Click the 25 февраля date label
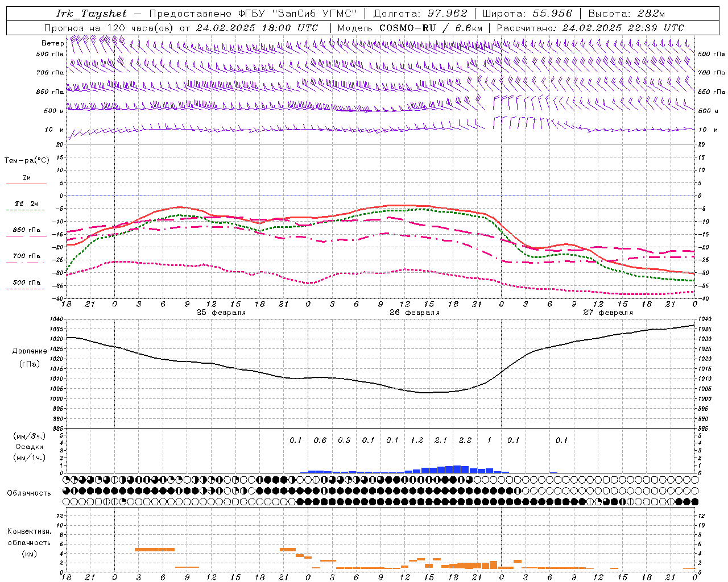This screenshot has height=582, width=728. tap(221, 313)
